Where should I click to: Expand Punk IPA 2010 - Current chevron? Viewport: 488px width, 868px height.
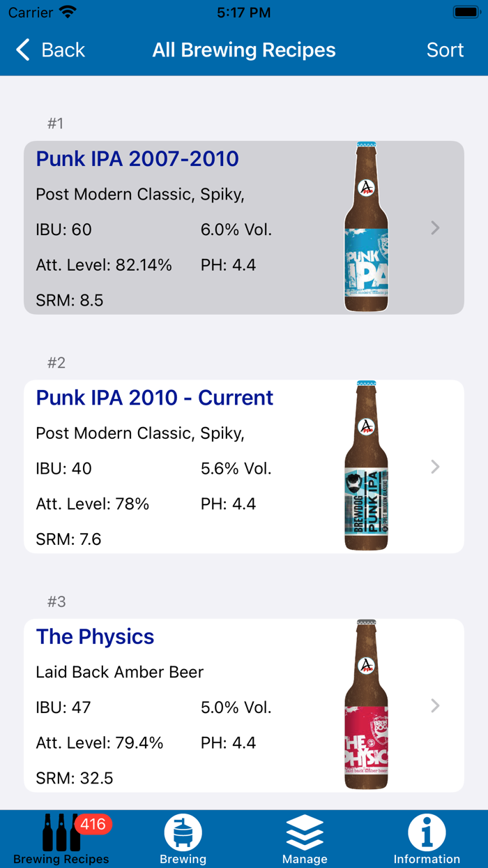point(435,466)
